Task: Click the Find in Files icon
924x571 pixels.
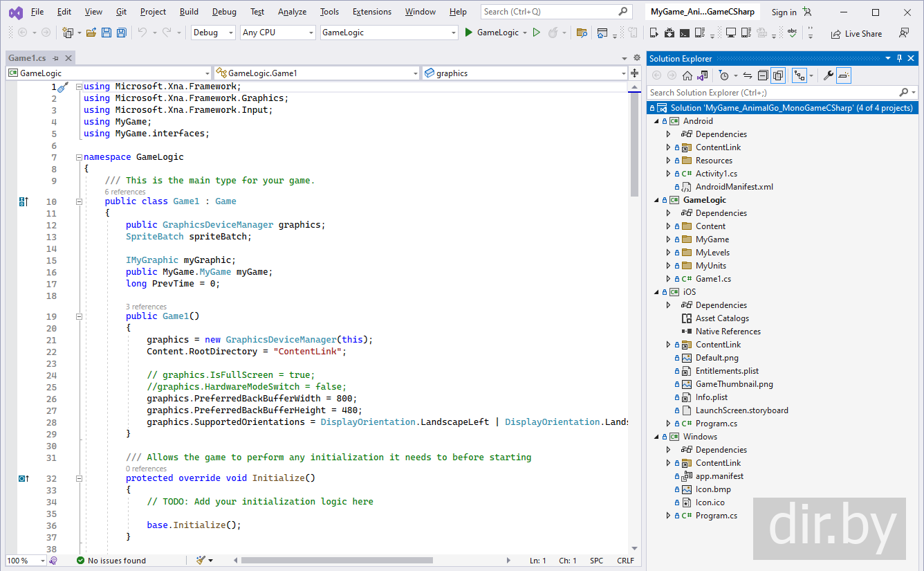Action: point(582,33)
